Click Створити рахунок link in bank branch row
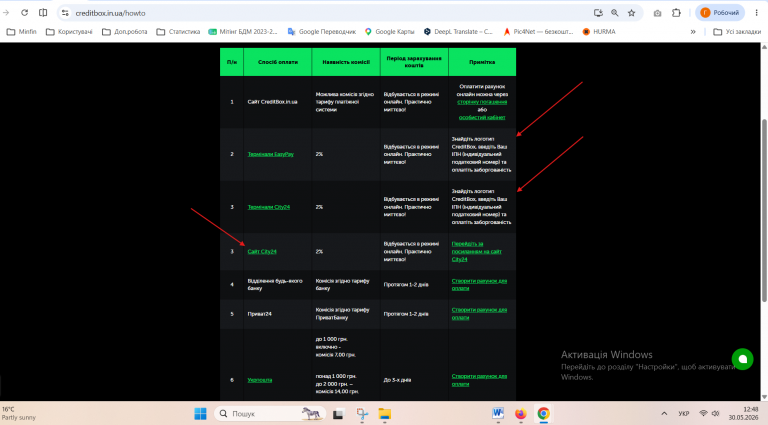This screenshot has width=768, height=425. coord(479,284)
